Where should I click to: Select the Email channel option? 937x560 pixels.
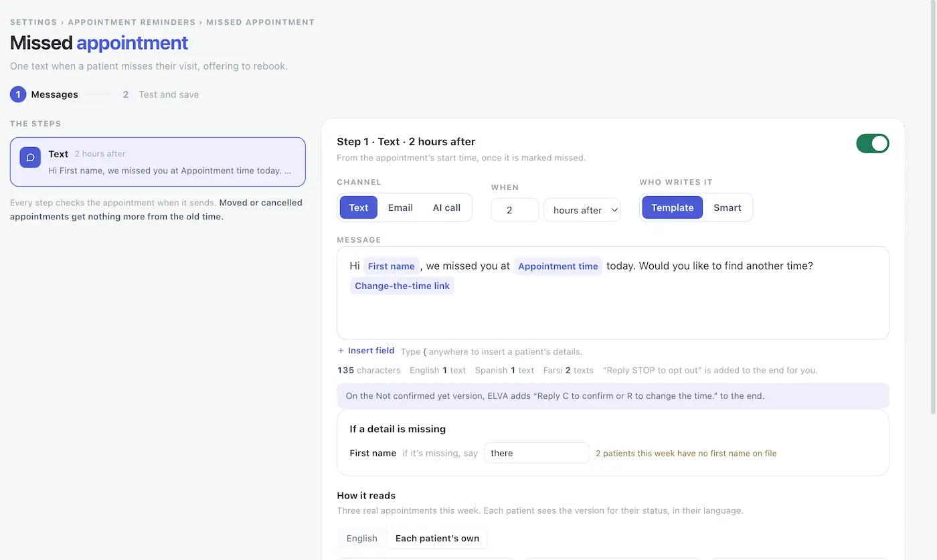coord(400,207)
